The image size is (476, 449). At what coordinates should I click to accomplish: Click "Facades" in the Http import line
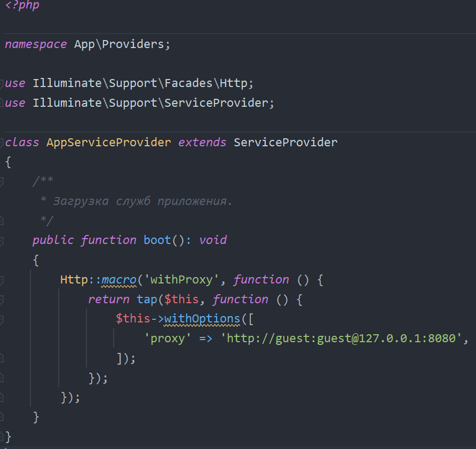pyautogui.click(x=188, y=83)
